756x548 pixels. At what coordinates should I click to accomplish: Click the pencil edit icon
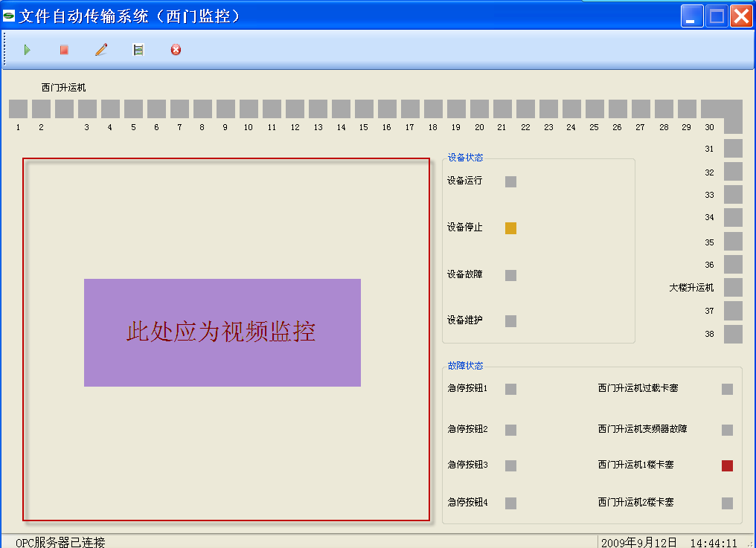click(x=101, y=50)
